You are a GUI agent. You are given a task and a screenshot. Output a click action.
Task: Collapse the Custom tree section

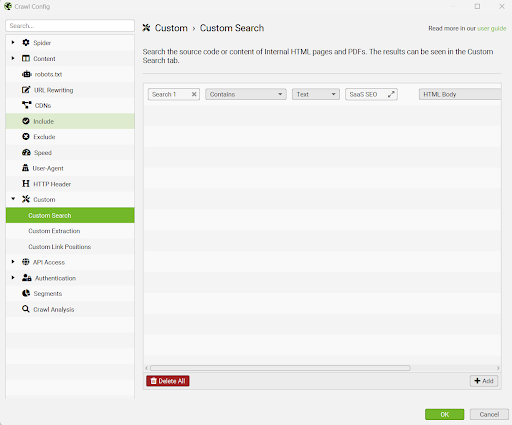point(13,199)
